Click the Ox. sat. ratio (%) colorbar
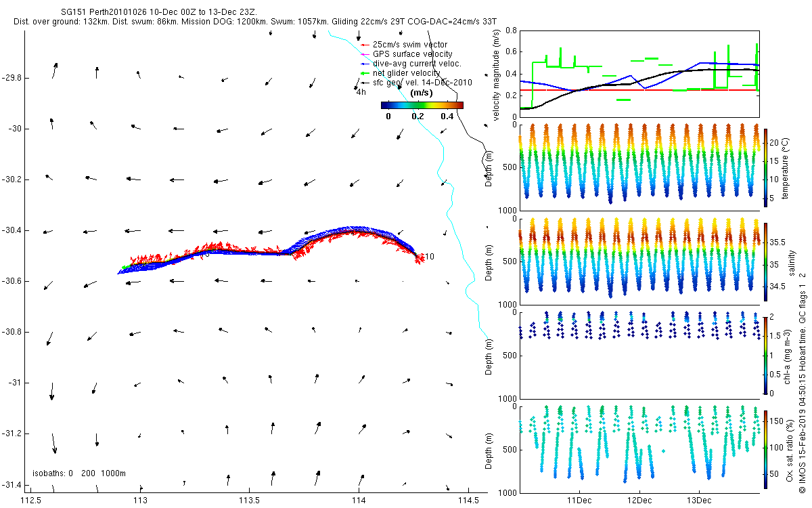The width and height of the screenshot is (812, 508). point(766,448)
